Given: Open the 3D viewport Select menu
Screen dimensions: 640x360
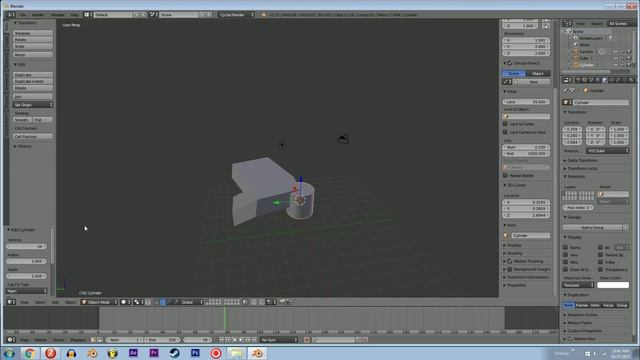Looking at the screenshot, I should pyautogui.click(x=40, y=302).
